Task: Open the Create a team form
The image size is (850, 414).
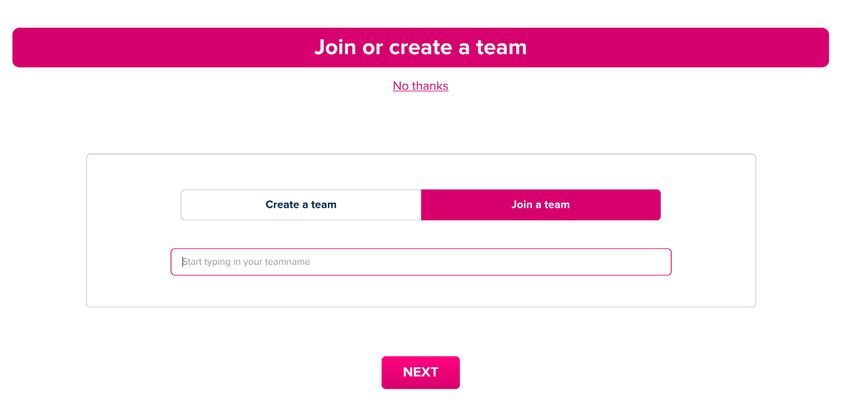Action: pyautogui.click(x=301, y=205)
